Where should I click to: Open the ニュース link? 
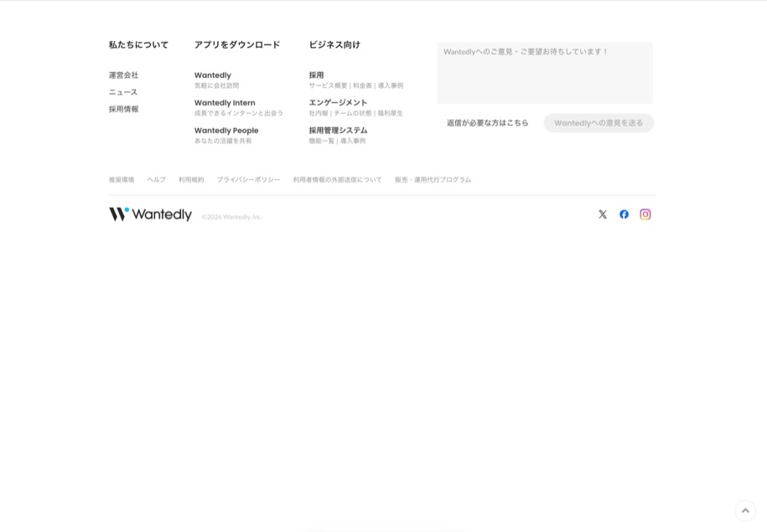click(x=123, y=92)
